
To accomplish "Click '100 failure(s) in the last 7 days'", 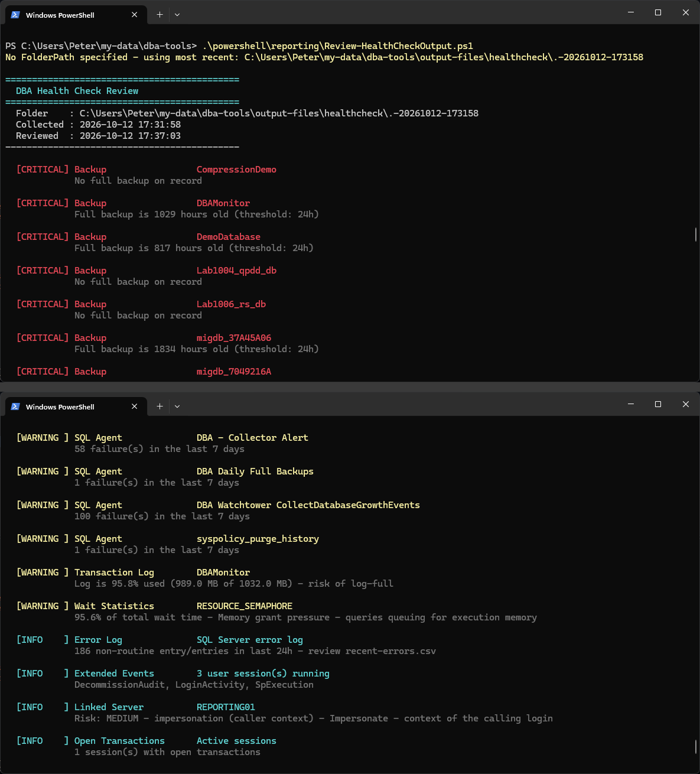I will (162, 516).
